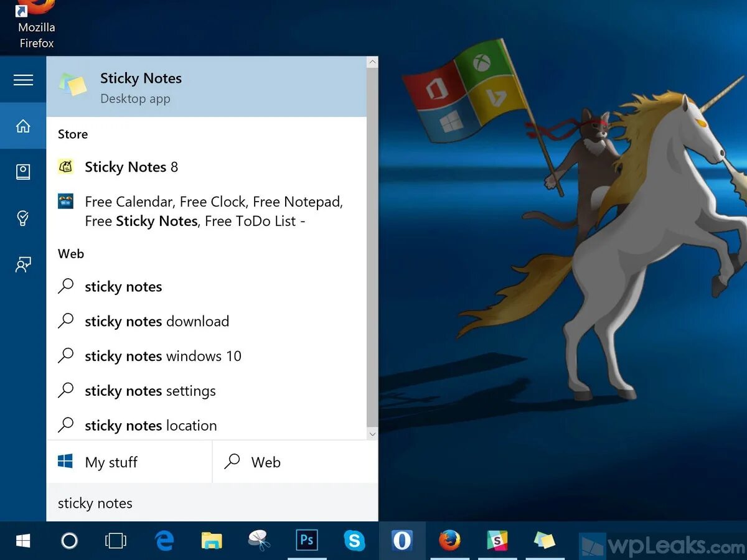
Task: Open the hamburger menu in Cortana sidebar
Action: pos(23,80)
